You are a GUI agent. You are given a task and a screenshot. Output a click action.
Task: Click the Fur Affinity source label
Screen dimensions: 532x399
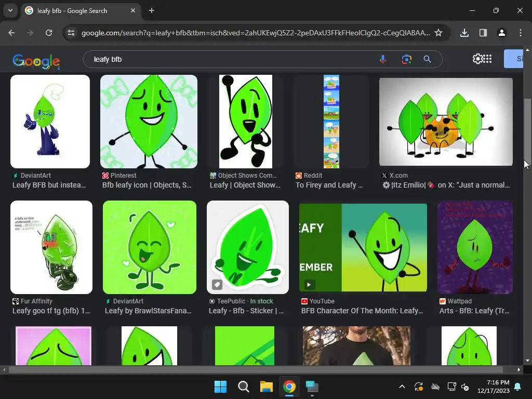[x=33, y=301]
